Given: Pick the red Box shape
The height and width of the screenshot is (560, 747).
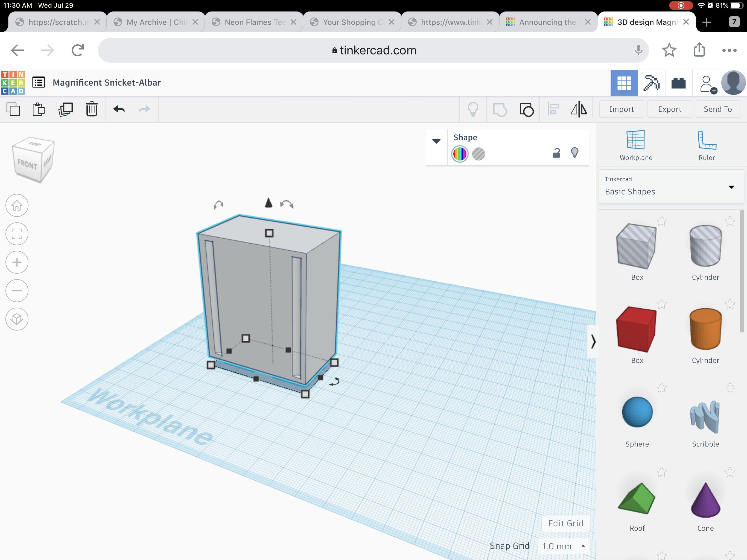Looking at the screenshot, I should (x=637, y=330).
